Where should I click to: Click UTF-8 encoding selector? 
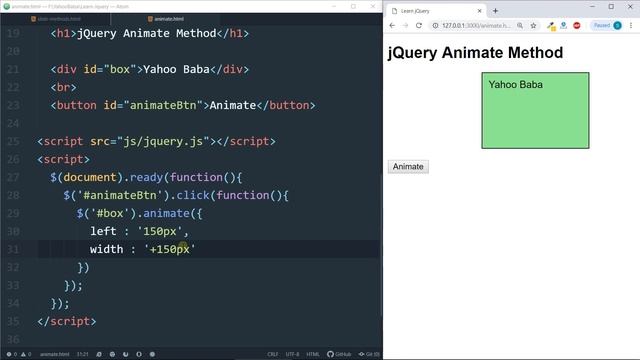292,354
